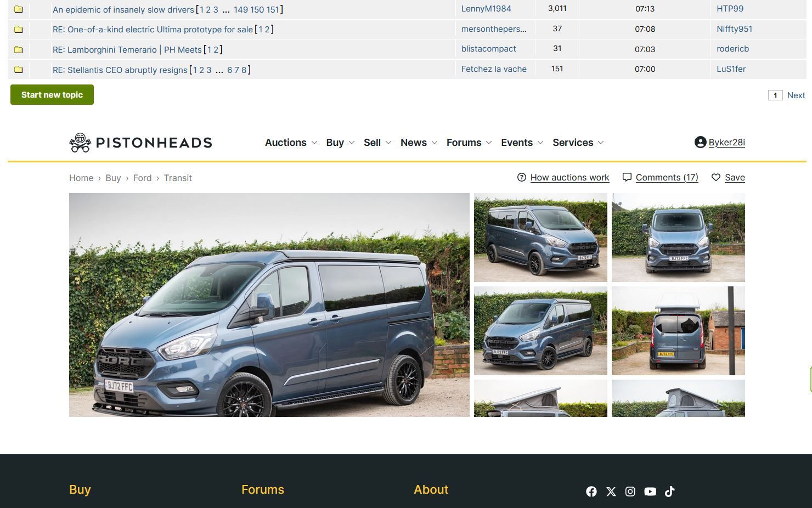Click the Byker28i user profile icon
The image size is (812, 508).
(700, 142)
